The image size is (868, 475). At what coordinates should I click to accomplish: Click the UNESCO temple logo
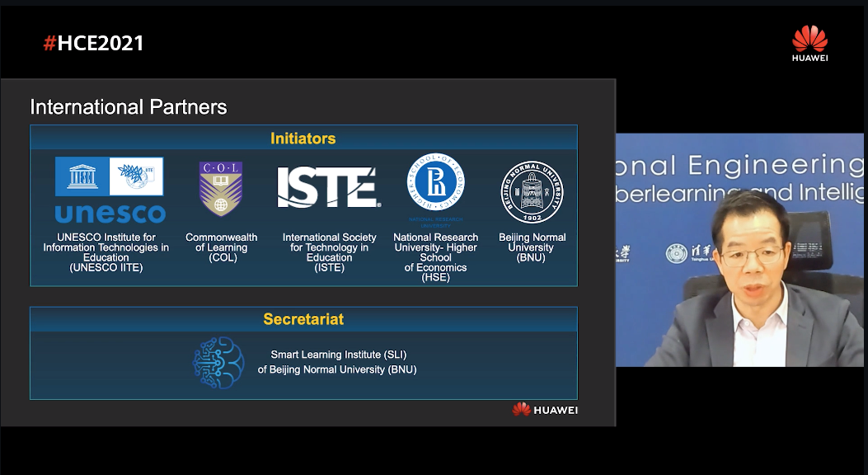click(82, 176)
